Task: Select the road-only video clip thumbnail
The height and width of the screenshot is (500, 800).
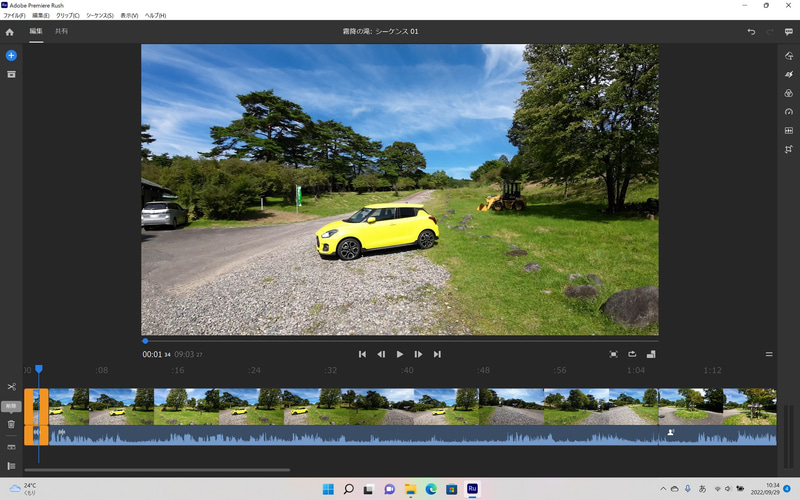Action: coord(511,407)
